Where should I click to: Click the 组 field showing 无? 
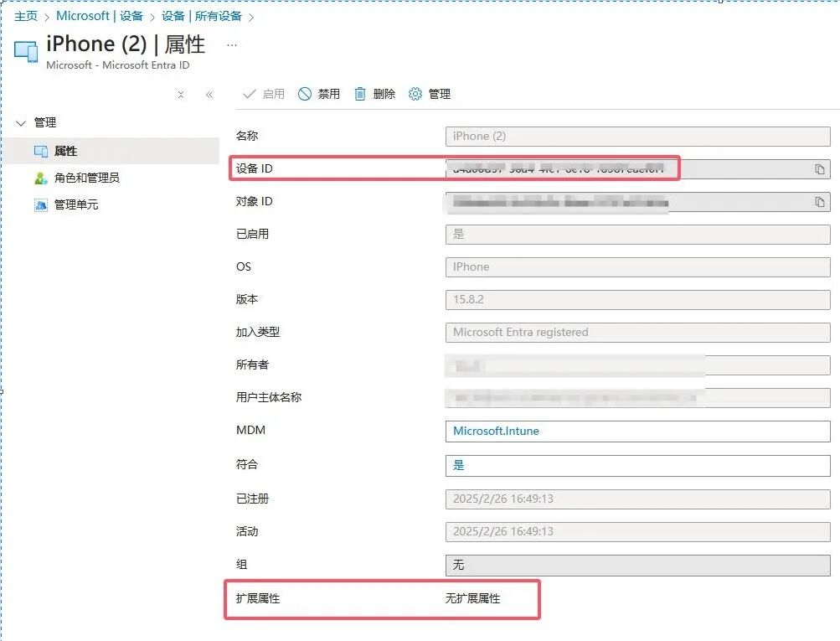(637, 566)
